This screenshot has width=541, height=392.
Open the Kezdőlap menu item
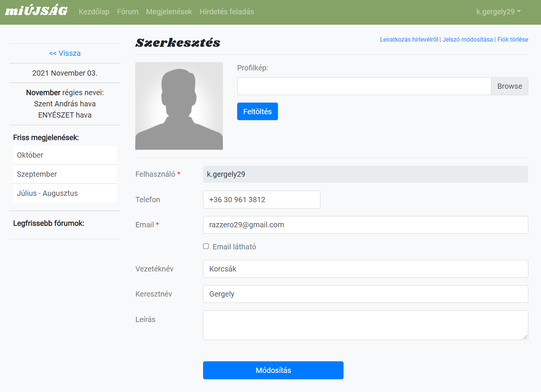point(94,12)
